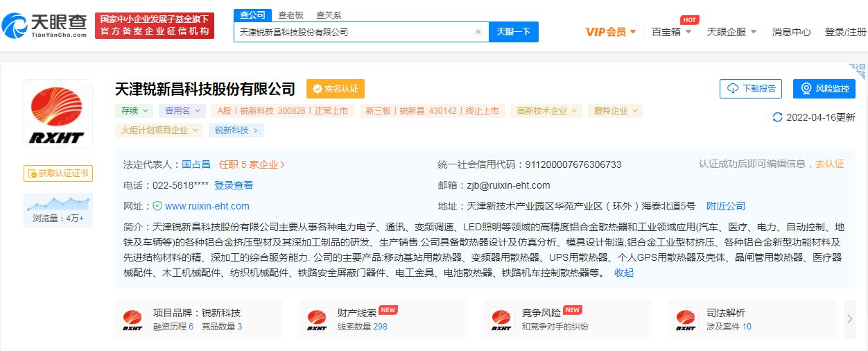Click the 项目品牌 card logo icon
This screenshot has width=868, height=351.
[x=132, y=319]
